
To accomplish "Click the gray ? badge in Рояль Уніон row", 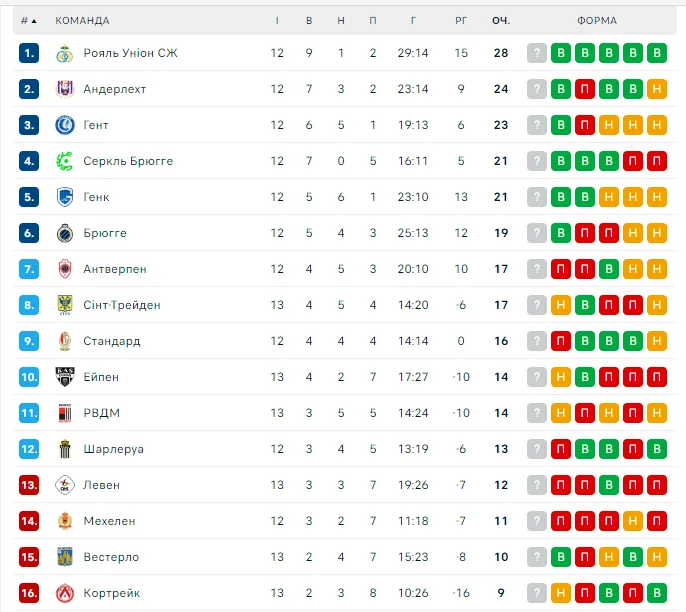I will coord(537,53).
